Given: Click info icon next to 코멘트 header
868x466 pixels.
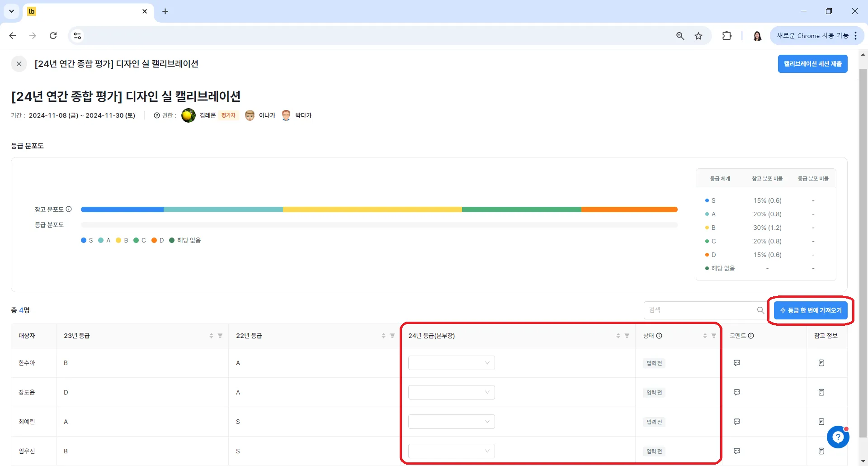Looking at the screenshot, I should pyautogui.click(x=751, y=336).
